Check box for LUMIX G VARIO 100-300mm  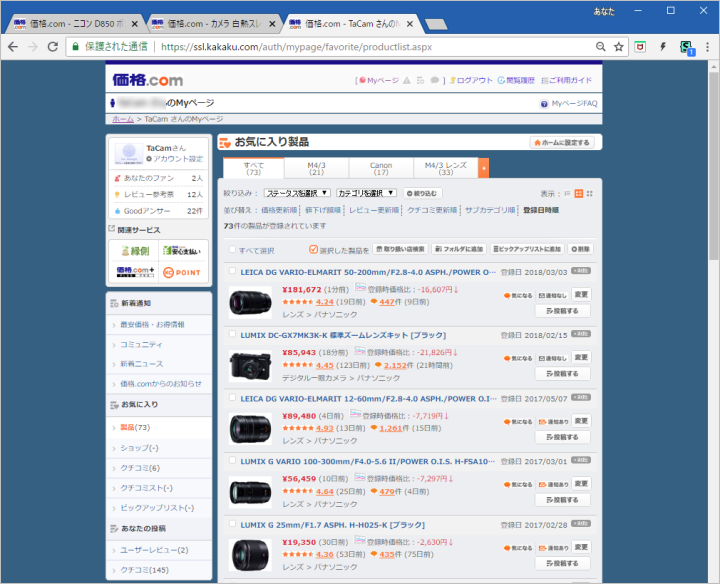[232, 460]
